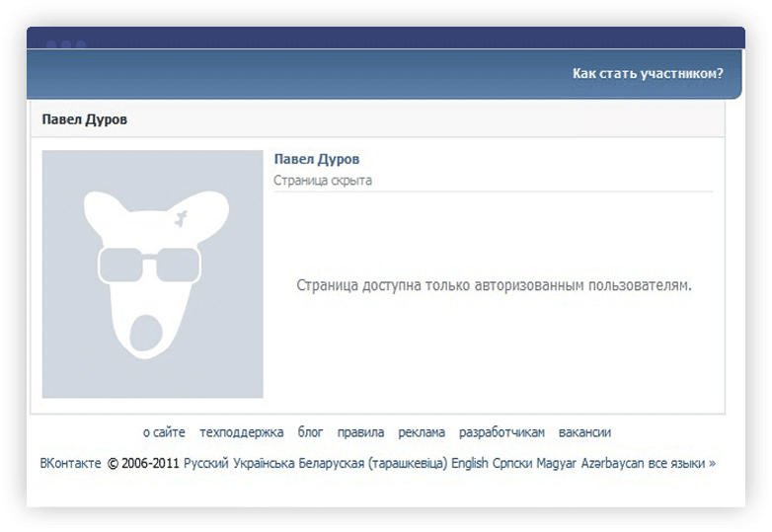Switch language to 'English'
Viewport: 772px width, 532px height.
point(469,464)
